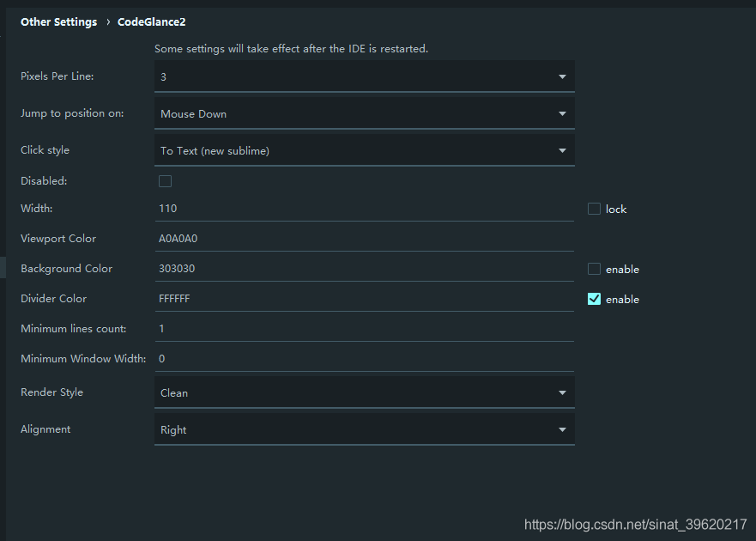Go back to Other Settings breadcrumb
The image size is (756, 541).
pos(59,22)
